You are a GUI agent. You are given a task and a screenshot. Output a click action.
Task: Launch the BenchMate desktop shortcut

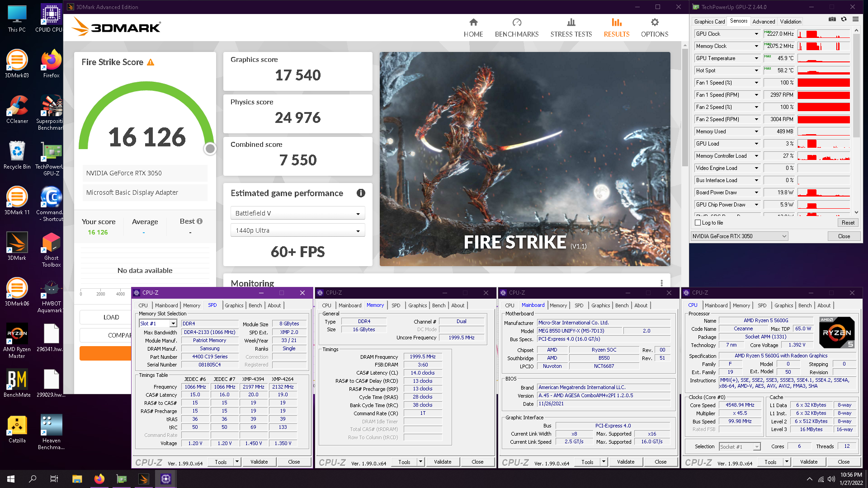click(17, 383)
